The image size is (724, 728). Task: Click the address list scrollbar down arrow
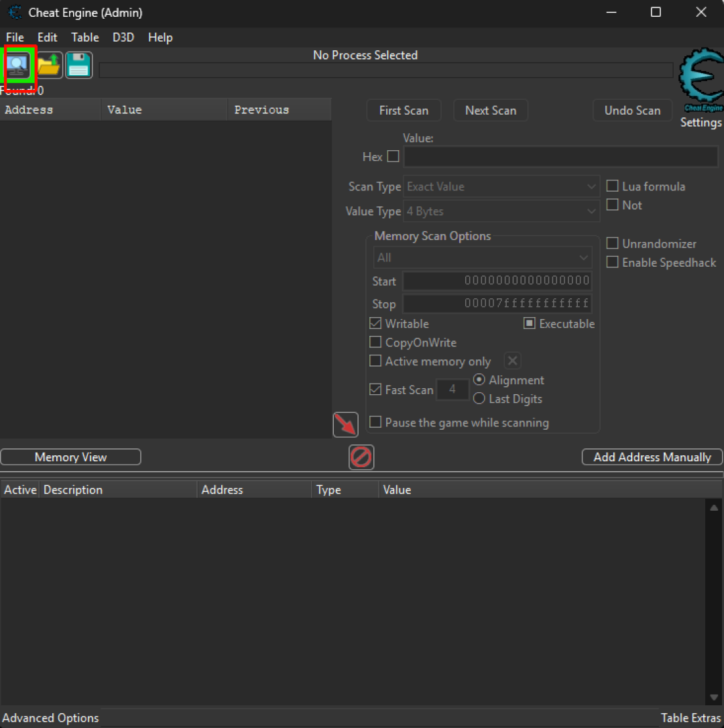pos(714,697)
